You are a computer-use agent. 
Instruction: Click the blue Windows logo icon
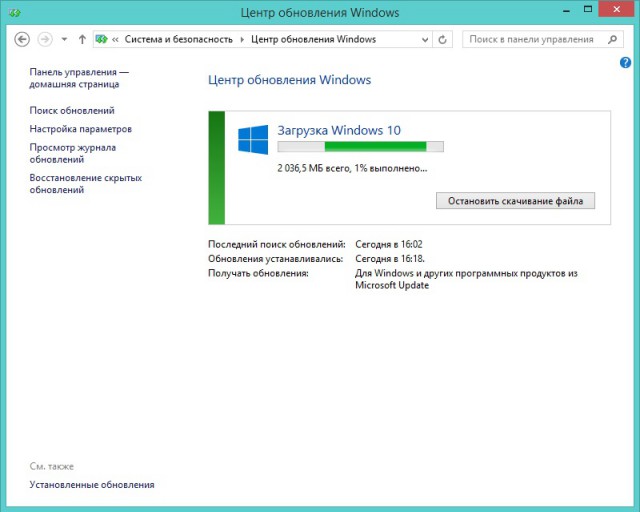click(x=253, y=140)
